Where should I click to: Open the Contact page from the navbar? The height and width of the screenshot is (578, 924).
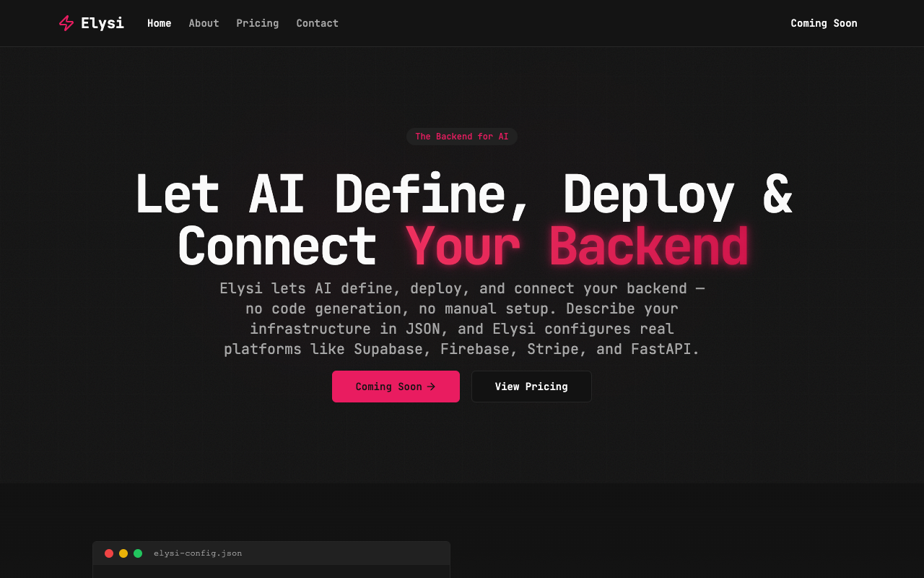(x=317, y=23)
